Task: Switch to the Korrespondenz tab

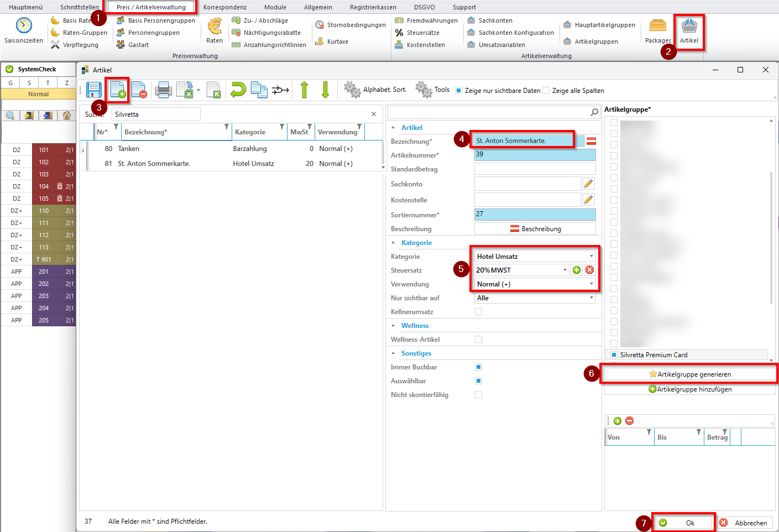Action: coord(224,7)
